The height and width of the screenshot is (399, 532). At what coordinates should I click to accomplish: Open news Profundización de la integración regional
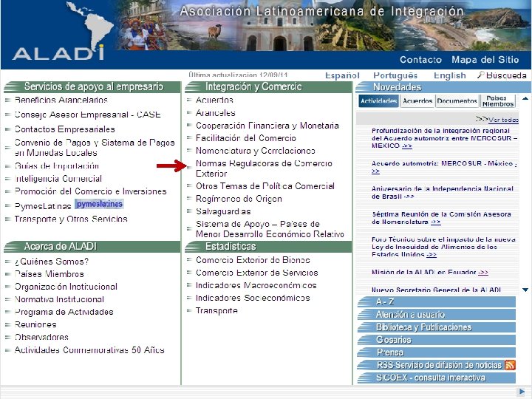click(445, 138)
